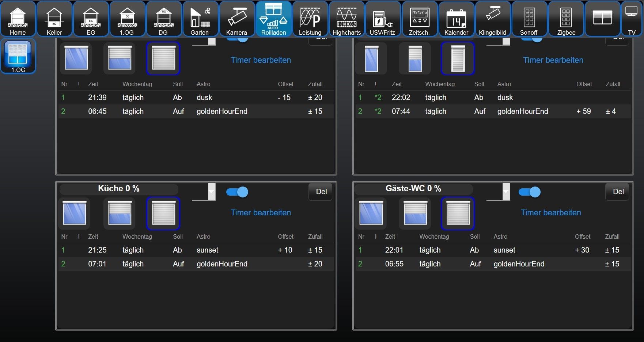Fully open the Küche shutter
644x342 pixels.
75,213
